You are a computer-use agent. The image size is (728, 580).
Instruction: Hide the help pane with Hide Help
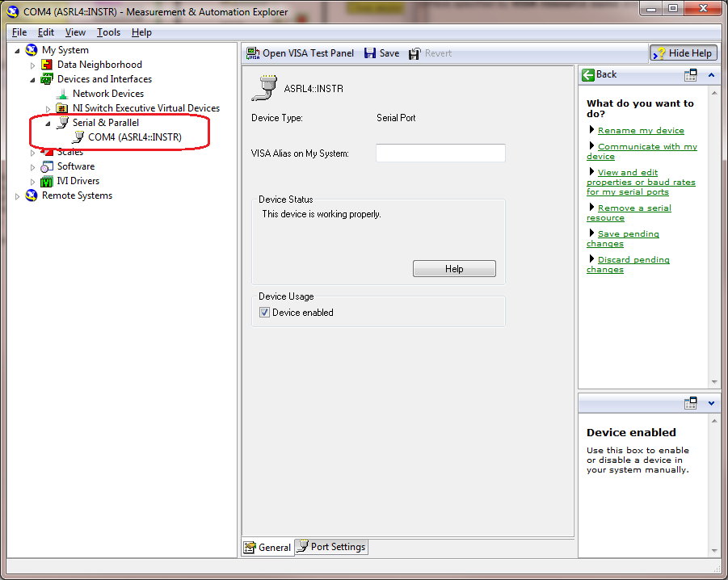[684, 53]
